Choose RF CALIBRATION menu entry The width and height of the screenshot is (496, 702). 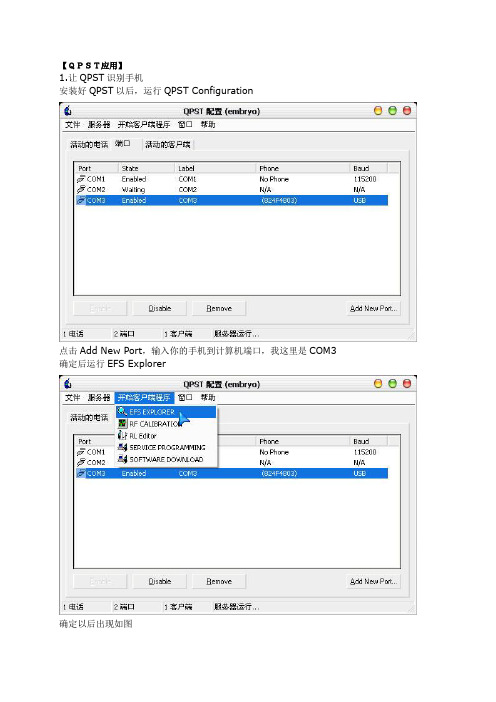click(166, 424)
